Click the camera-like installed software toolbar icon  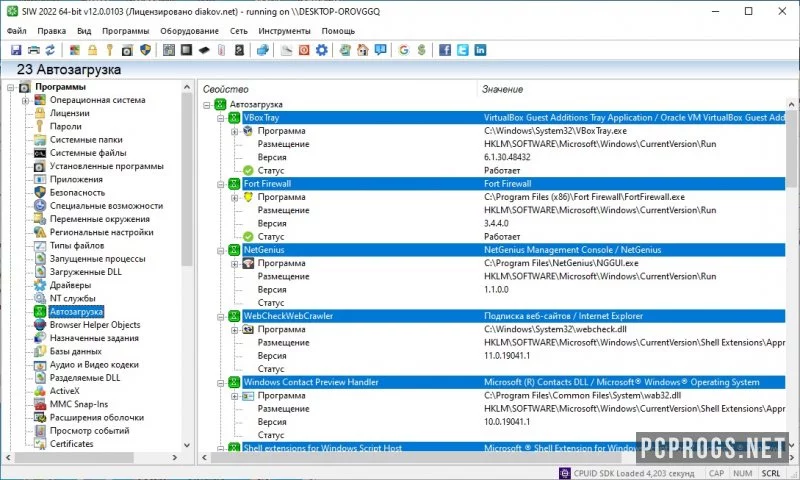pyautogui.click(x=127, y=50)
